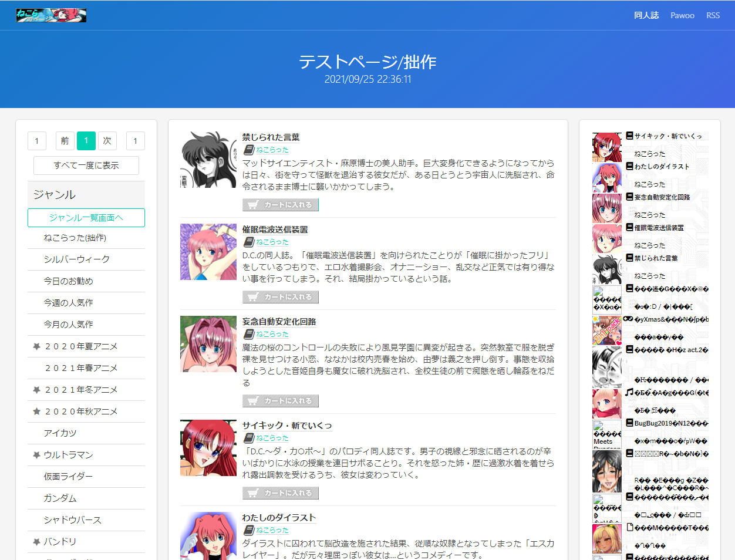Open 禁じられた言葉 title link
Screen dimensions: 735x560
[271, 137]
